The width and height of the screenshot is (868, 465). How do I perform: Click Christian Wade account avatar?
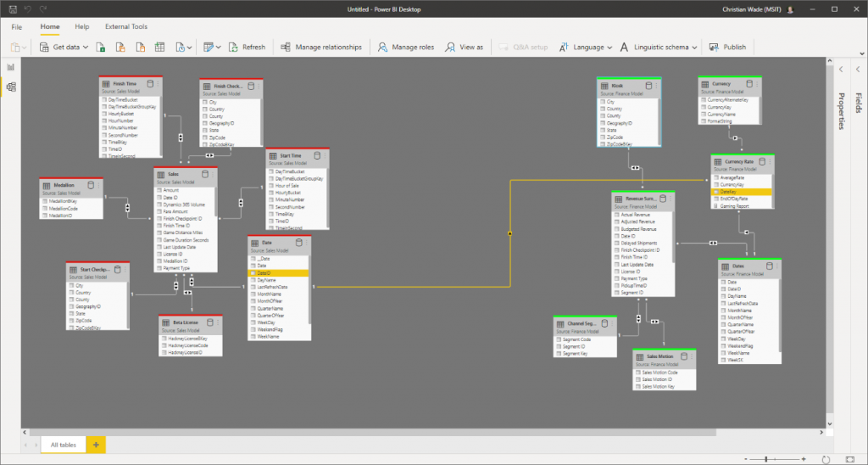pyautogui.click(x=791, y=9)
